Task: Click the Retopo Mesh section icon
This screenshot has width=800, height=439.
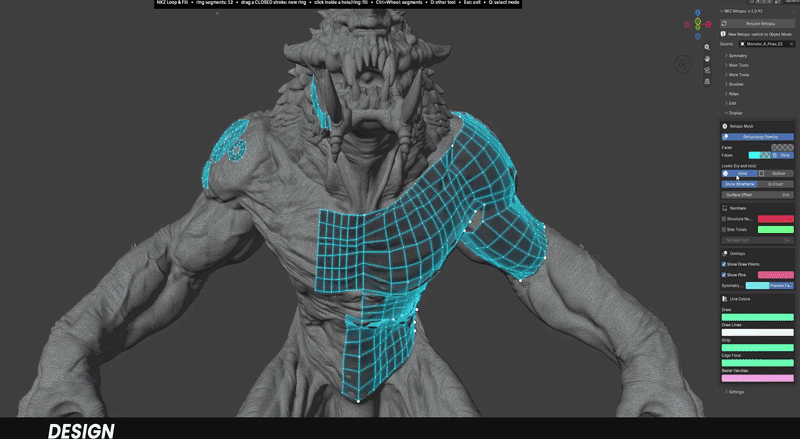Action: 724,126
